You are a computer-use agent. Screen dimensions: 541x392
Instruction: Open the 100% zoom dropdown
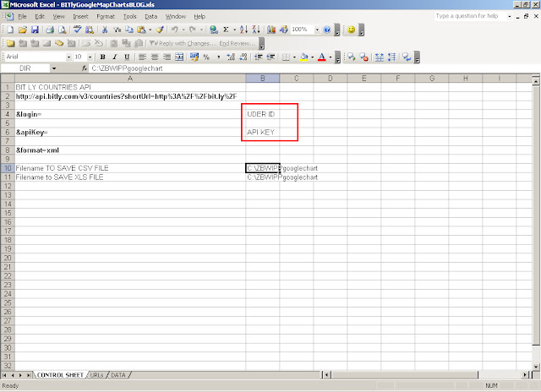(317, 30)
